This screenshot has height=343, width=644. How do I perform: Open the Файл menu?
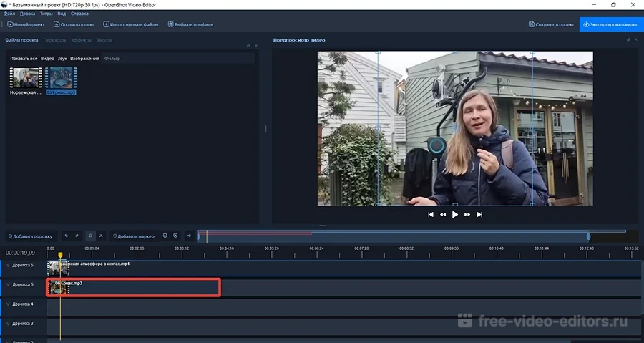tap(9, 14)
